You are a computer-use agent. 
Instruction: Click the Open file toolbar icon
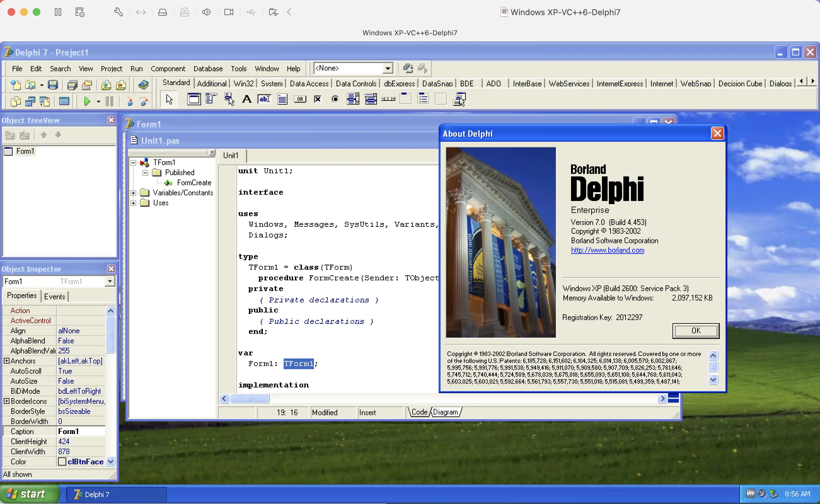pos(30,85)
